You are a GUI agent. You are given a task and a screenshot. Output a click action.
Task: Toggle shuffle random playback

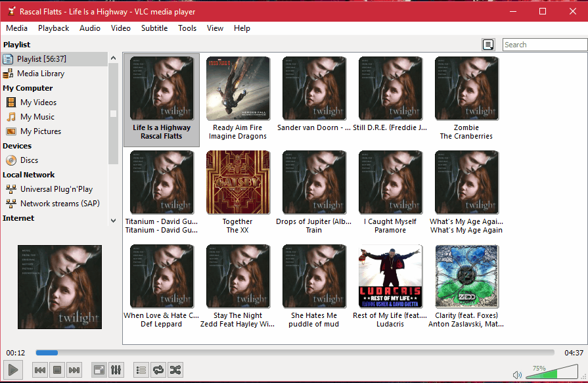coord(175,371)
